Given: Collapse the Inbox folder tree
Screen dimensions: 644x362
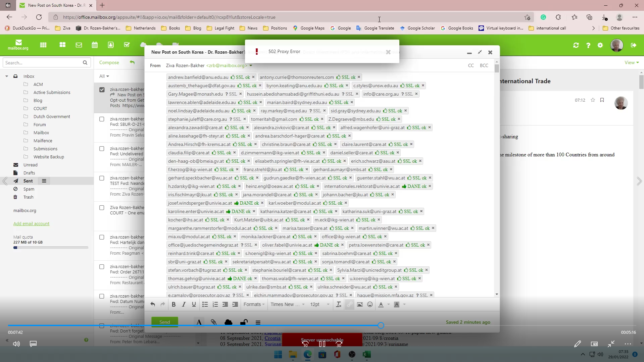Looking at the screenshot, I should pos(6,76).
